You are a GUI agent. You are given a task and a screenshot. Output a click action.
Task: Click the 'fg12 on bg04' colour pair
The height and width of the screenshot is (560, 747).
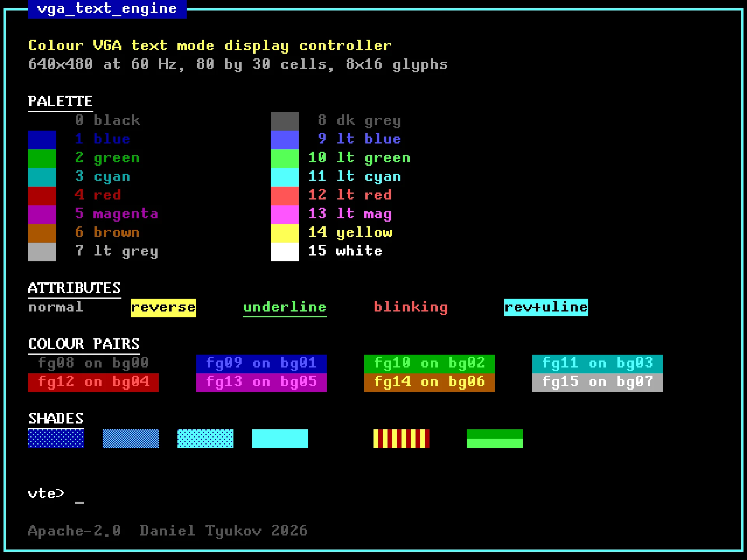click(93, 383)
